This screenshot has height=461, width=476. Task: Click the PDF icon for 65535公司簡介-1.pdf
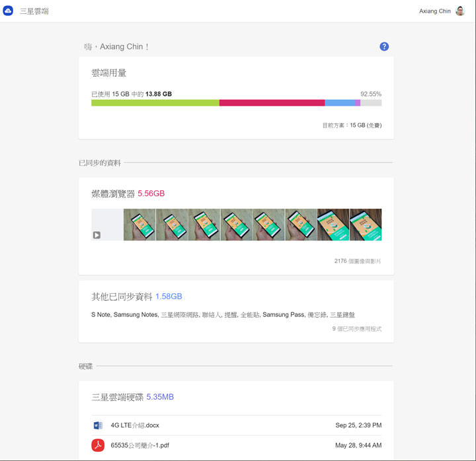click(x=98, y=445)
